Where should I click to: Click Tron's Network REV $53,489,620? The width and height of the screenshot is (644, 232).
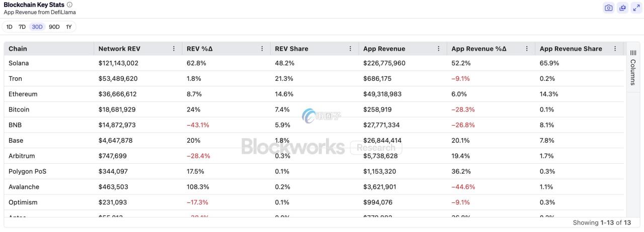click(118, 79)
